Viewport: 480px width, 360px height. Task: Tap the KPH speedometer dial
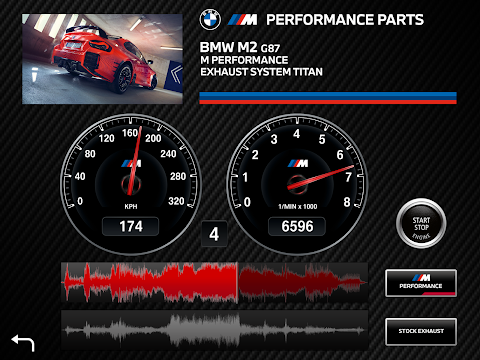coord(131,184)
